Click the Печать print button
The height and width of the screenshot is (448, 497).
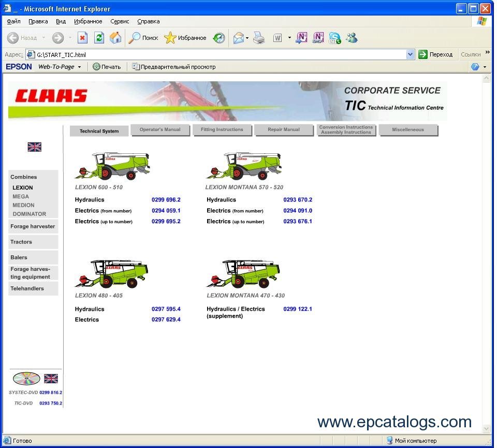(x=107, y=67)
